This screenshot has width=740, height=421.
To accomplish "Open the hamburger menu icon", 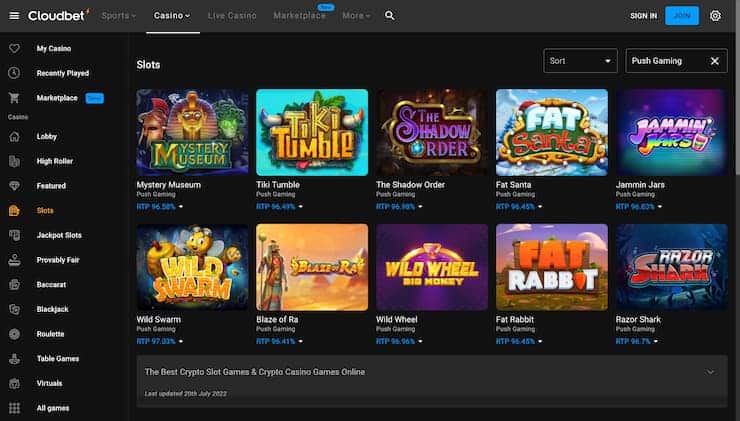I will (14, 16).
